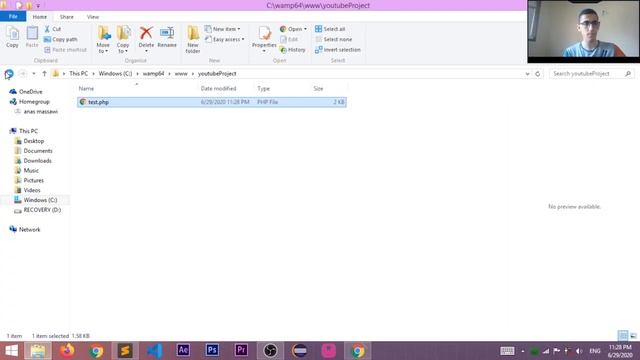Open Visual Studio Code from taskbar
This screenshot has width=640, height=360.
click(x=154, y=351)
